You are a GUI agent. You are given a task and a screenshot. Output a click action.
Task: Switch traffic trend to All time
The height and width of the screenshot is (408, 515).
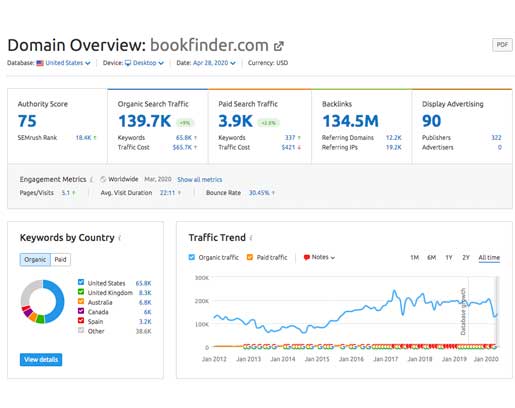click(489, 258)
